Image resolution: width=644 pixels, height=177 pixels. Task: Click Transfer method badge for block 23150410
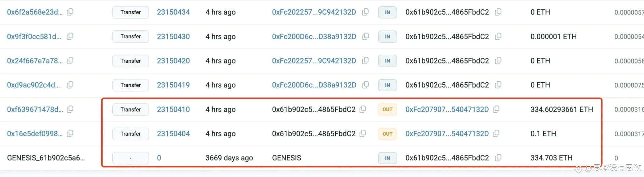130,109
